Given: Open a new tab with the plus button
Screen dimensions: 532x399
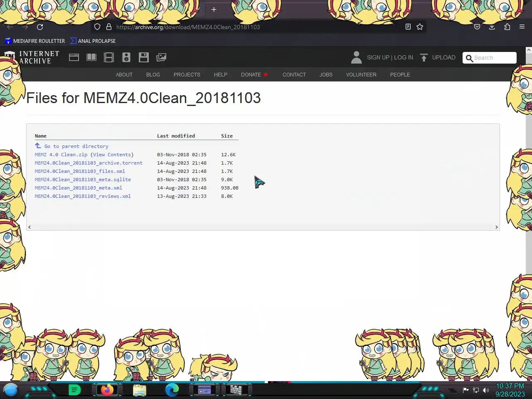Looking at the screenshot, I should [214, 10].
